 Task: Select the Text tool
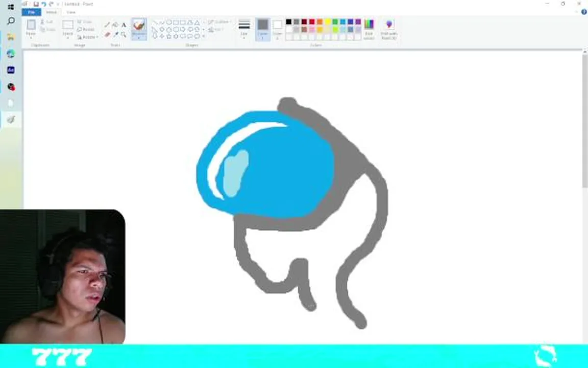point(124,25)
